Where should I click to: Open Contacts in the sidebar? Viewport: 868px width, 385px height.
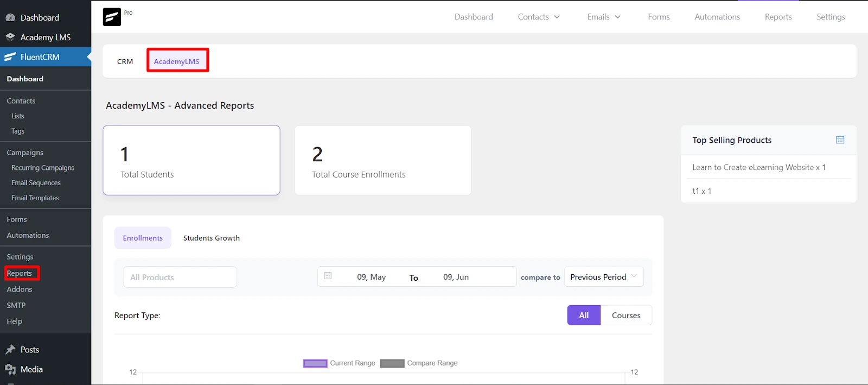(21, 101)
